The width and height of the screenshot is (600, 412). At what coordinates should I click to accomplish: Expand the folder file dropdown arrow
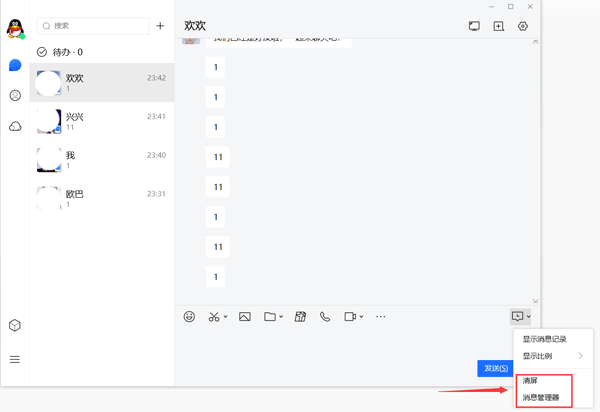click(x=281, y=316)
